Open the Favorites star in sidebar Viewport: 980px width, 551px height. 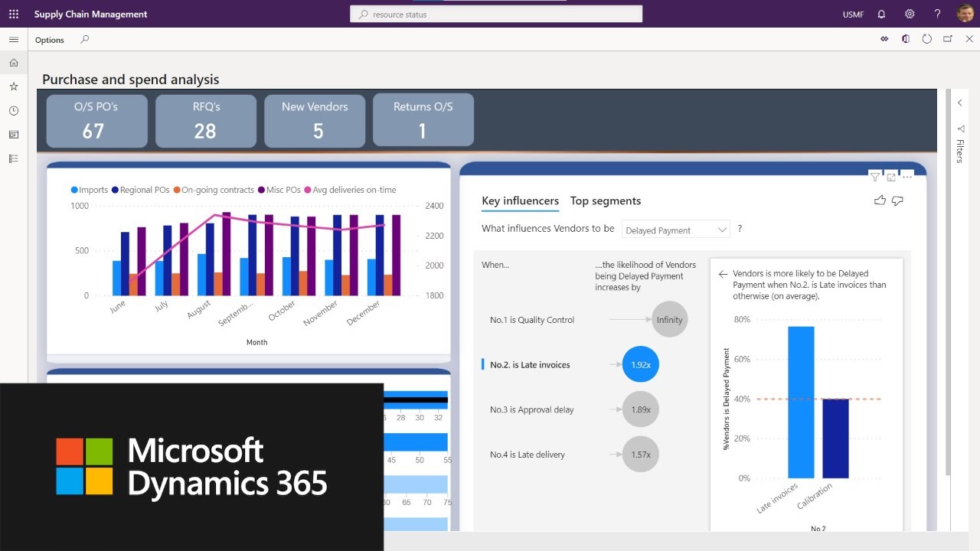pyautogui.click(x=14, y=86)
